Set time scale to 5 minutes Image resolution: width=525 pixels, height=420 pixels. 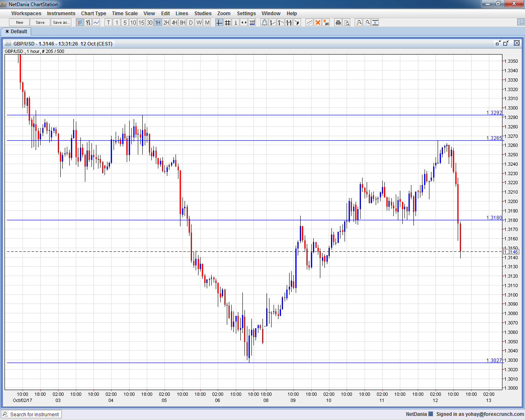[125, 23]
